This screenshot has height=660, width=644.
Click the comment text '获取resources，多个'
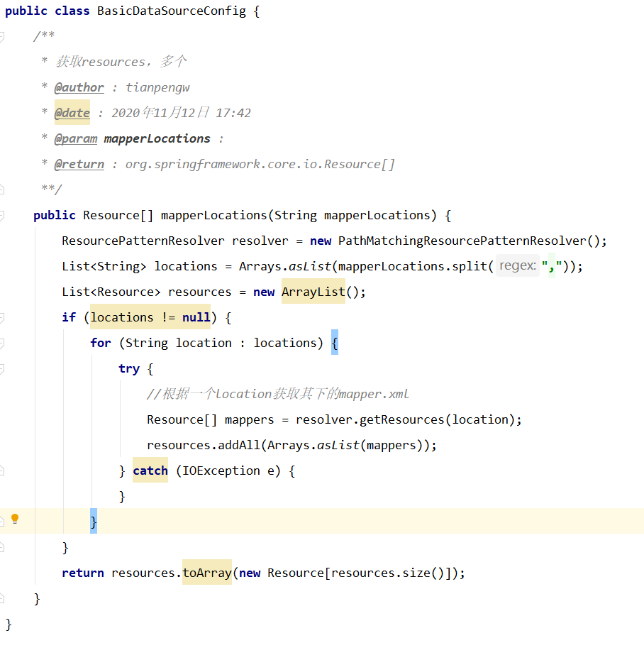coord(121,62)
